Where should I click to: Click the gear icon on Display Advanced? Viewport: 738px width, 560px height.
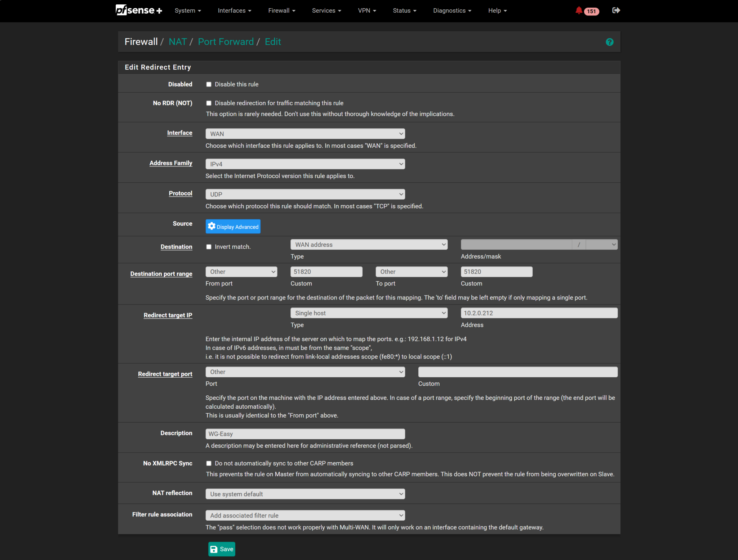(x=212, y=226)
